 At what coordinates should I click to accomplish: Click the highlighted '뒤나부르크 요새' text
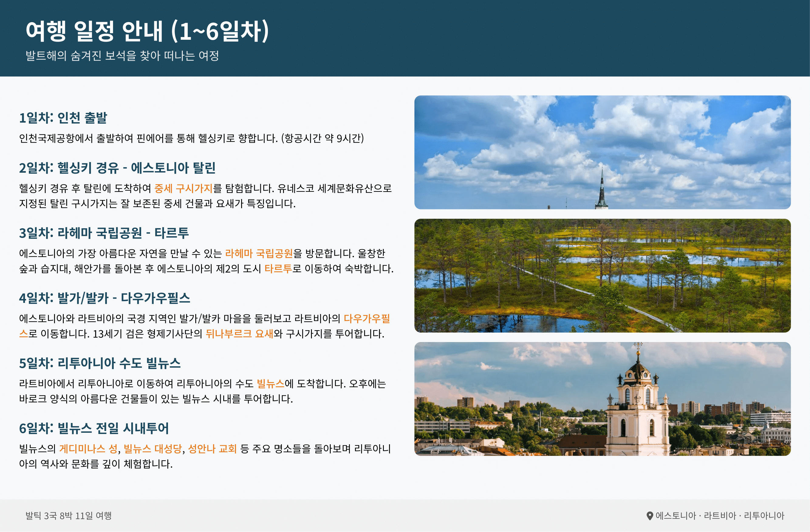[239, 334]
